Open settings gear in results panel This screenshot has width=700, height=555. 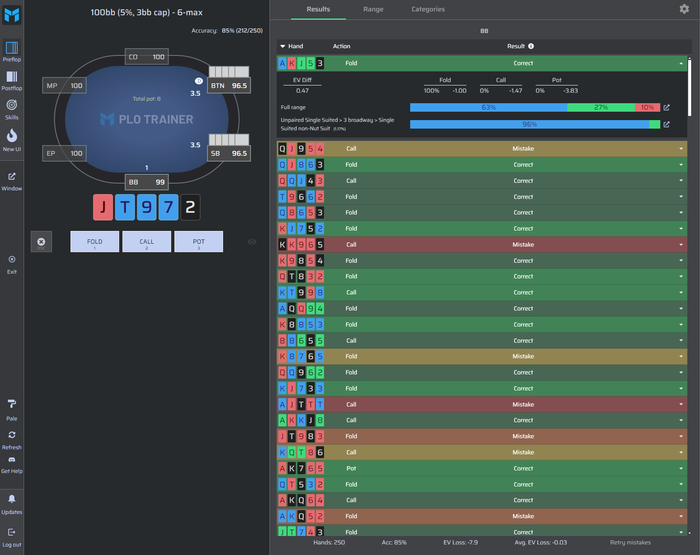coord(684,9)
